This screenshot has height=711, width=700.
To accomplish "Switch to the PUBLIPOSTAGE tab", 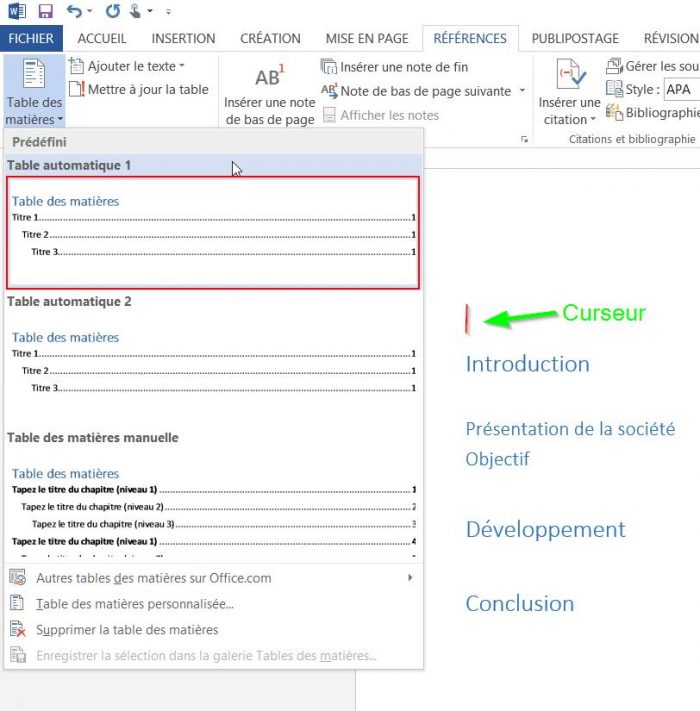I will (x=575, y=39).
